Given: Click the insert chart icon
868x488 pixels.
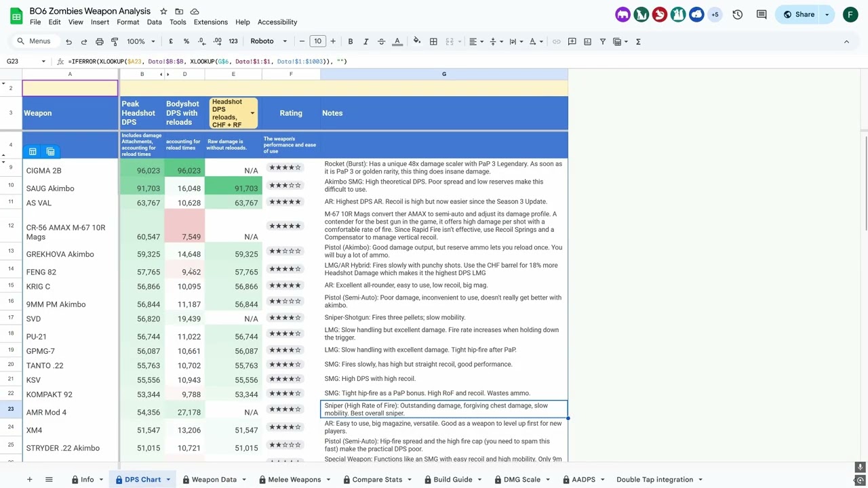Looking at the screenshot, I should 587,41.
